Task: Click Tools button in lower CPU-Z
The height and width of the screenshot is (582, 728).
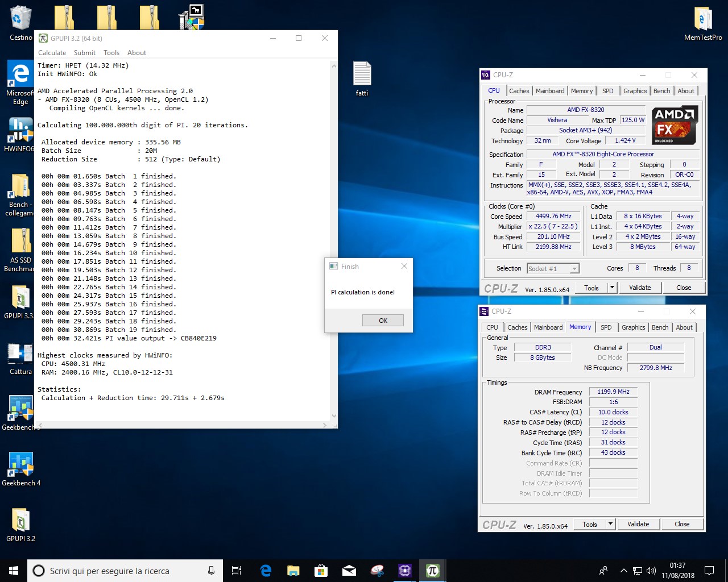Action: click(590, 524)
